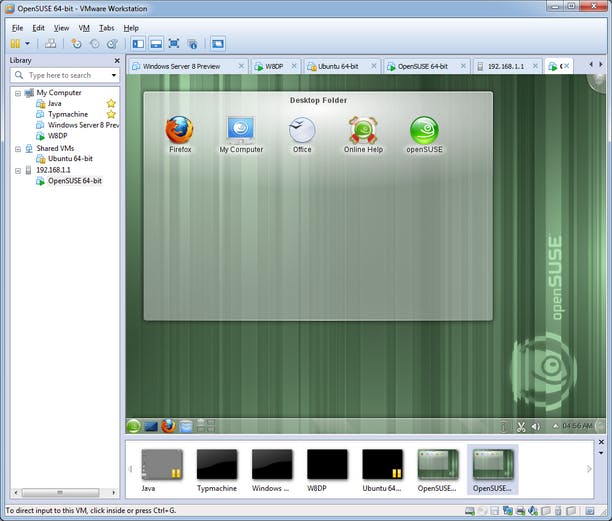This screenshot has height=521, width=612.
Task: Switch to the Ubuntu 64-bit tab
Action: pos(337,66)
